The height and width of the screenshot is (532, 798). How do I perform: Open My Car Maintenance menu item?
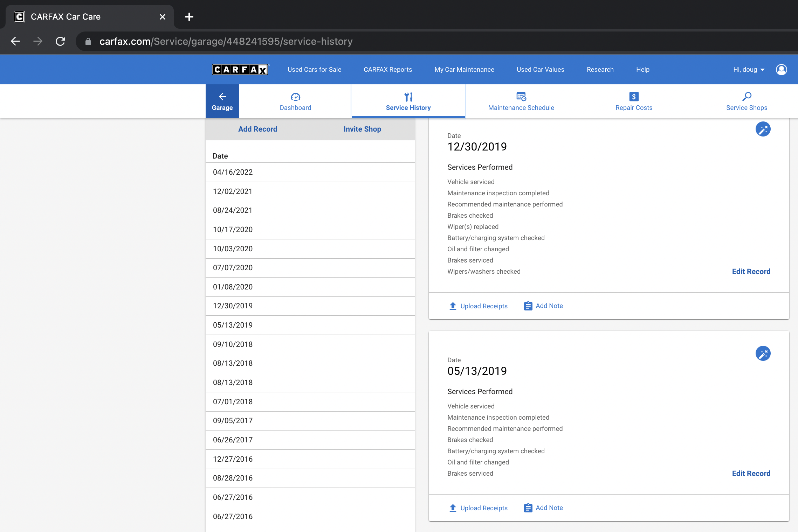click(x=464, y=70)
